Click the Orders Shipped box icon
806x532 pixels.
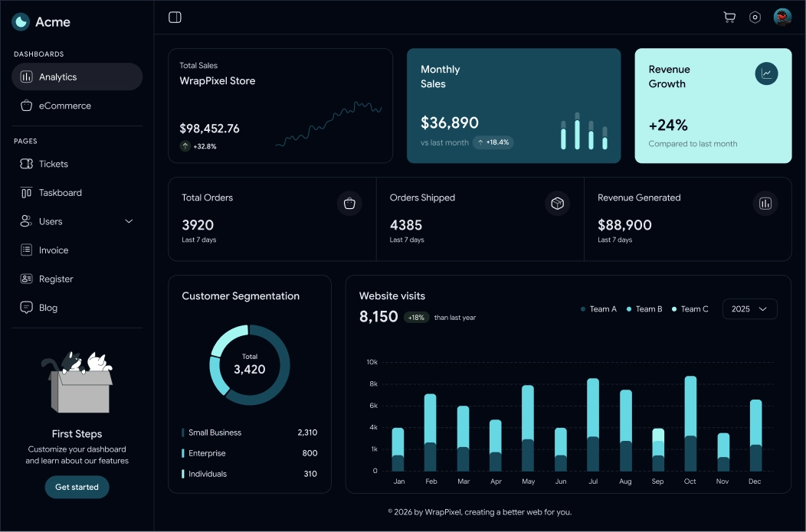pos(557,204)
